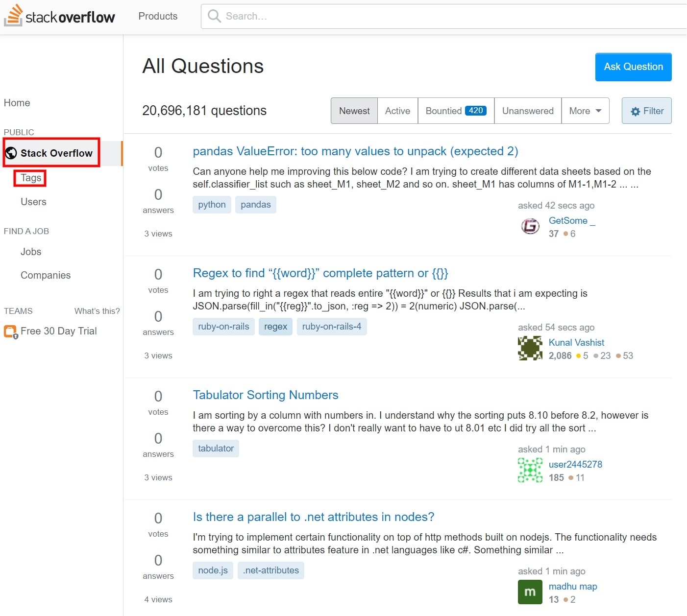Image resolution: width=687 pixels, height=616 pixels.
Task: Click the ruby-on-rails tag
Action: (223, 327)
